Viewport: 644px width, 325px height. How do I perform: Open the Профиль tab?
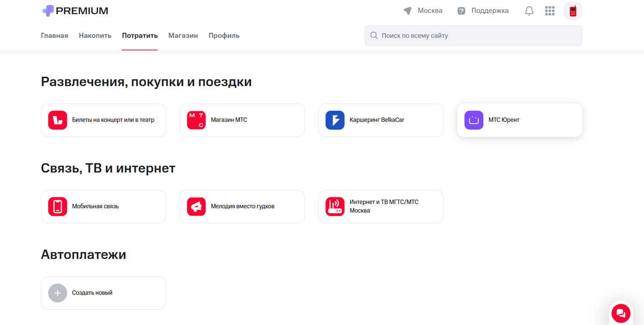point(224,36)
